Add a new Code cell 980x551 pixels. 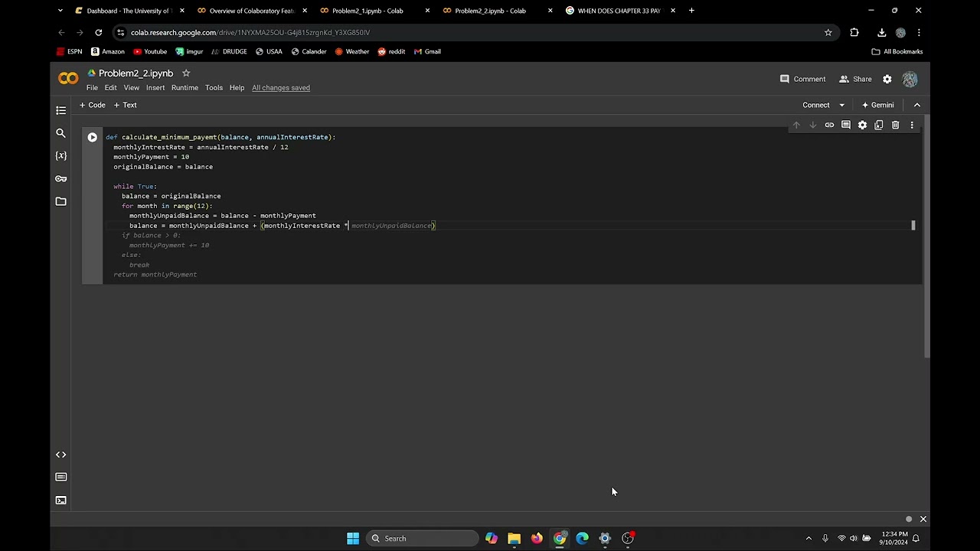pos(93,105)
